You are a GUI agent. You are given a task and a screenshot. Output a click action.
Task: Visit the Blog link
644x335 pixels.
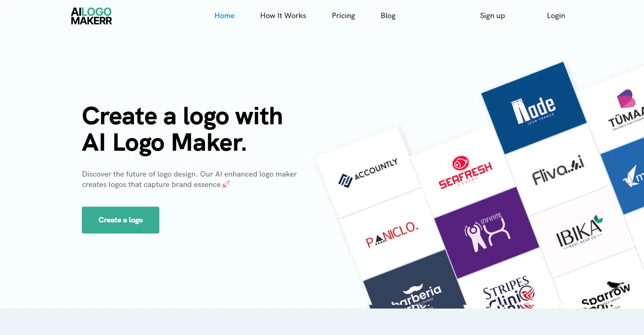tap(388, 16)
